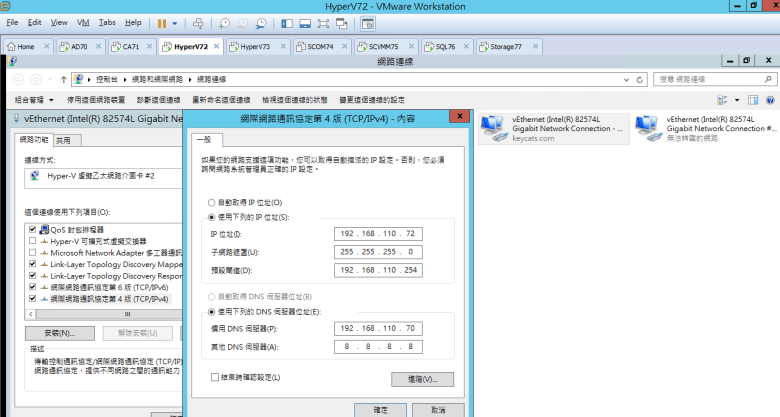
Task: Expand the pause button dropdown arrow
Action: (x=175, y=22)
